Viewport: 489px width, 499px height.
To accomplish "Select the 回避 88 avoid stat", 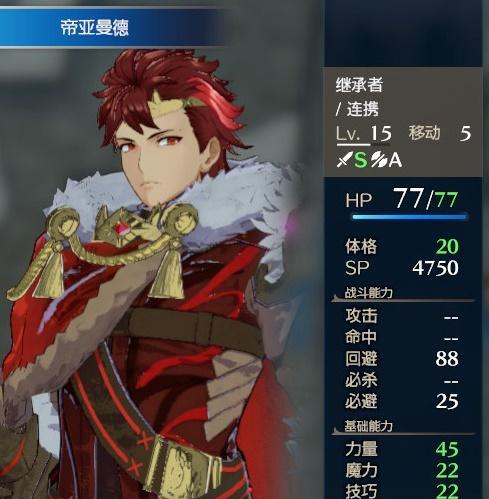I will 402,359.
